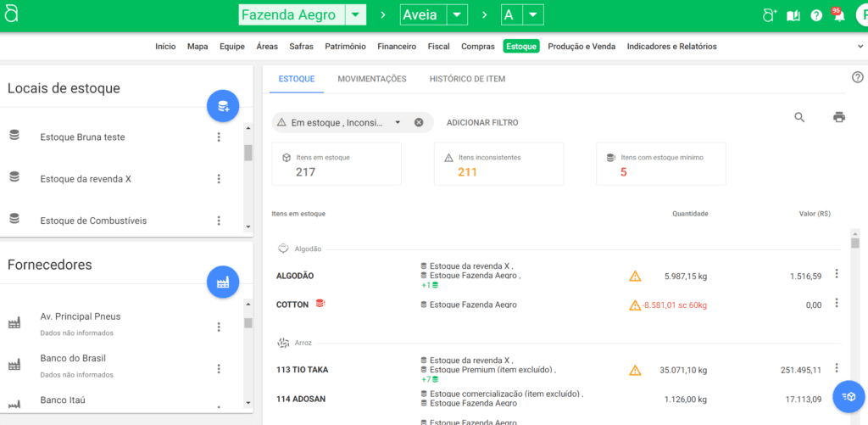Click the database icon of Estoque Bruna teste
868x425 pixels.
click(x=14, y=135)
